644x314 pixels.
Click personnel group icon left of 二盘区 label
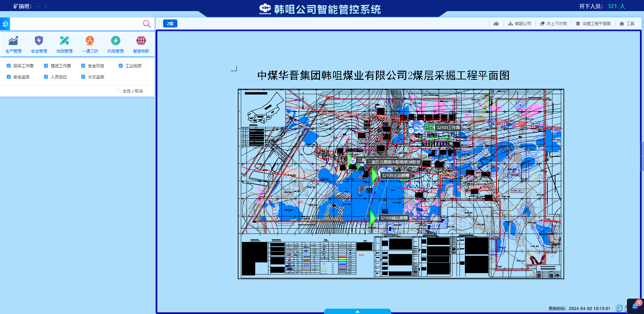(352, 161)
